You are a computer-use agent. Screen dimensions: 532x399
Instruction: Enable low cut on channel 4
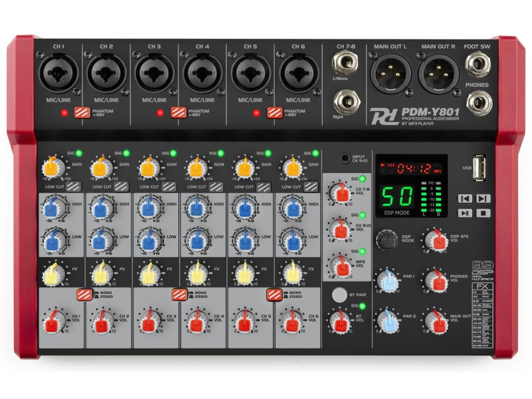[x=216, y=187]
